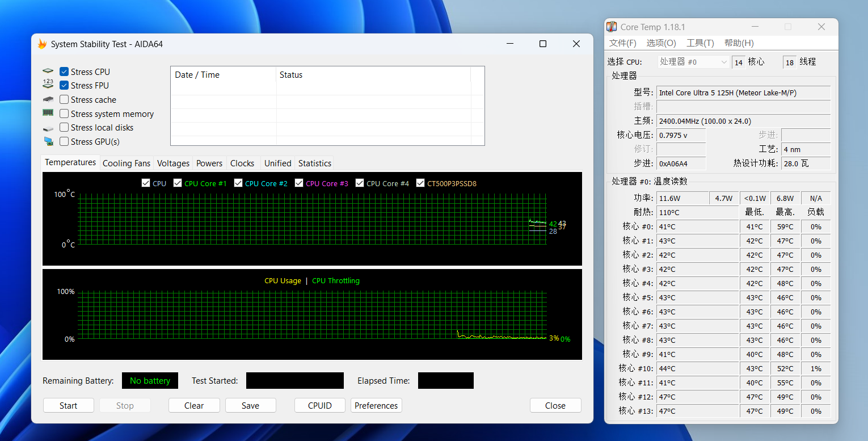This screenshot has height=441, width=868.
Task: Click the Status column header
Action: [373, 74]
